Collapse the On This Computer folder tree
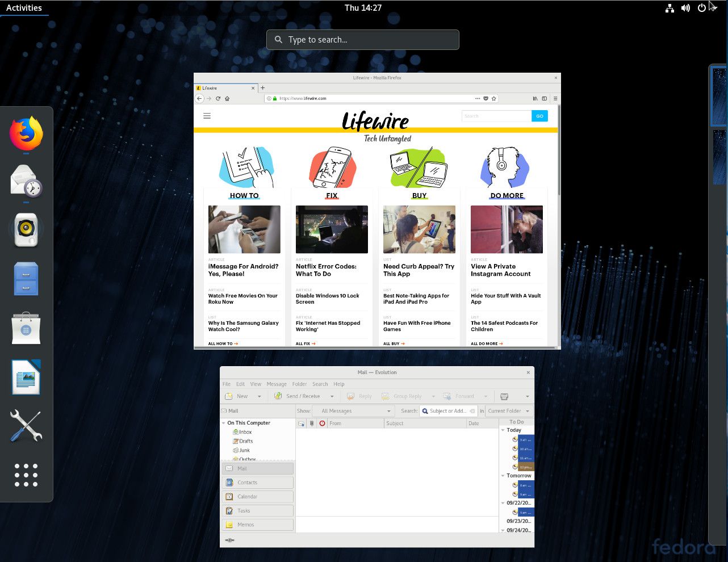This screenshot has height=562, width=728. pos(224,423)
